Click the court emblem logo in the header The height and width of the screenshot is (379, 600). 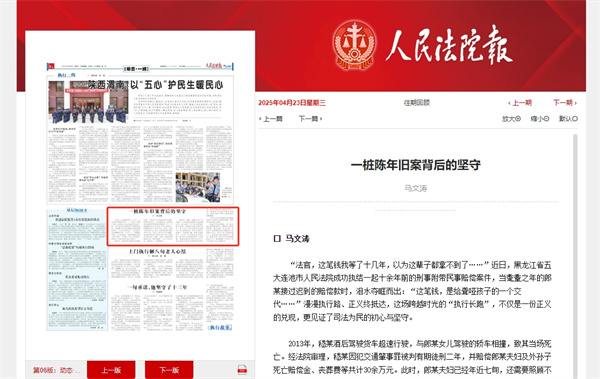pos(354,45)
